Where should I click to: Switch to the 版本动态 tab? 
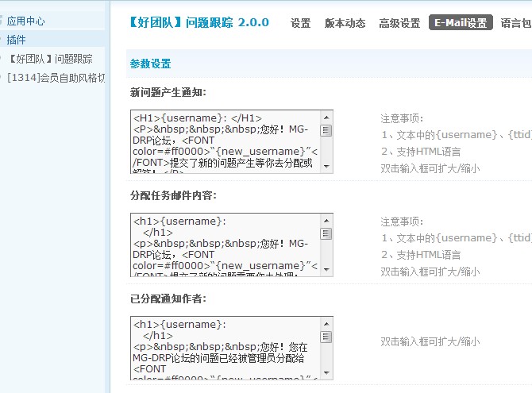[x=345, y=23]
